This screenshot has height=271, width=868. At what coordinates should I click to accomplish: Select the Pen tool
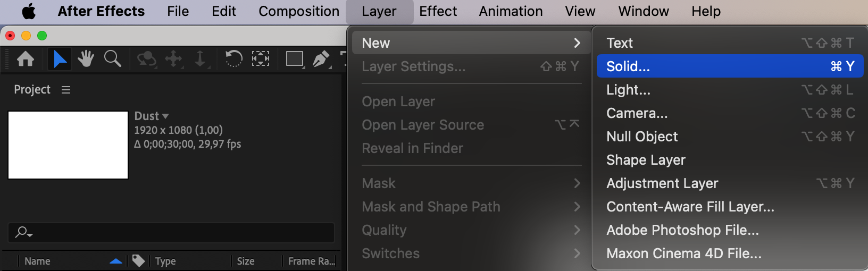[x=321, y=58]
